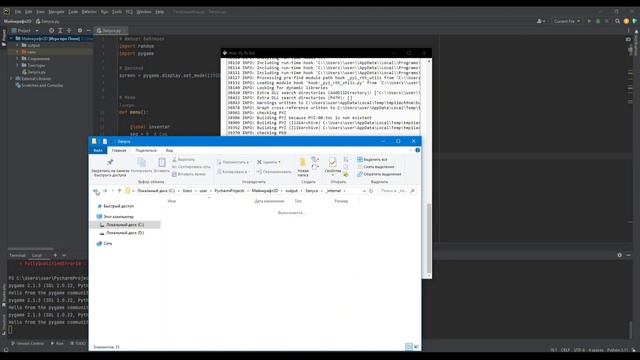This screenshot has width=640, height=360.
Task: Open the Current File run configuration dropdown
Action: (x=567, y=21)
